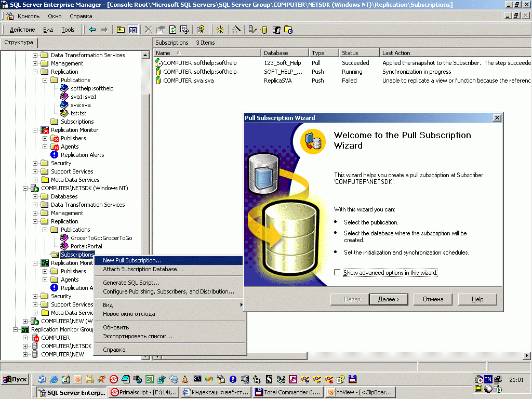This screenshot has height=399, width=532.
Task: Select the GrocerToGo:GrocerToGo publication icon
Action: (x=64, y=238)
